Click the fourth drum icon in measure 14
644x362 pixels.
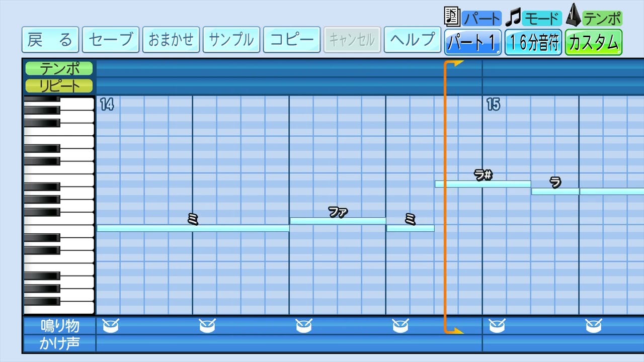tap(400, 326)
